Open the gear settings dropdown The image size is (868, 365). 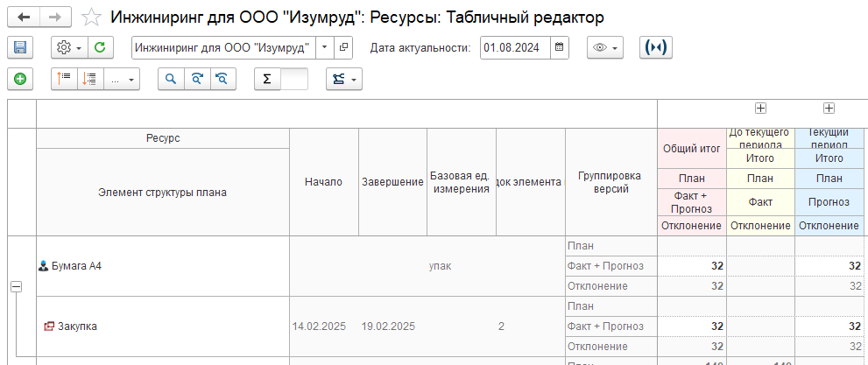click(x=67, y=47)
